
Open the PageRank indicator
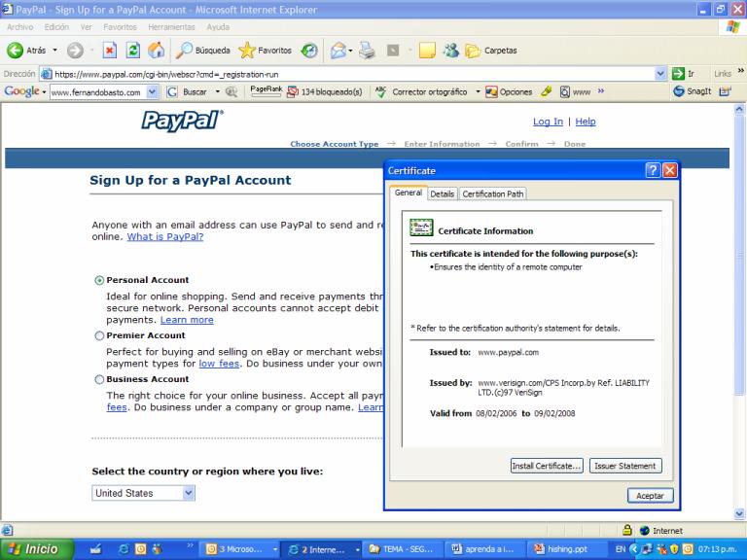click(266, 91)
